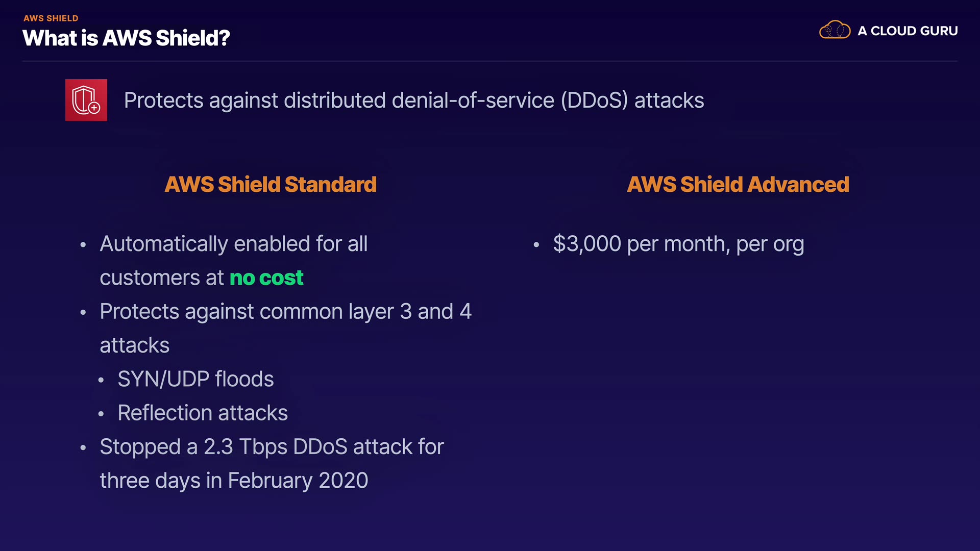The width and height of the screenshot is (980, 551).
Task: Click the bullet dot beside "SYN/UDP floods"
Action: pyautogui.click(x=101, y=380)
